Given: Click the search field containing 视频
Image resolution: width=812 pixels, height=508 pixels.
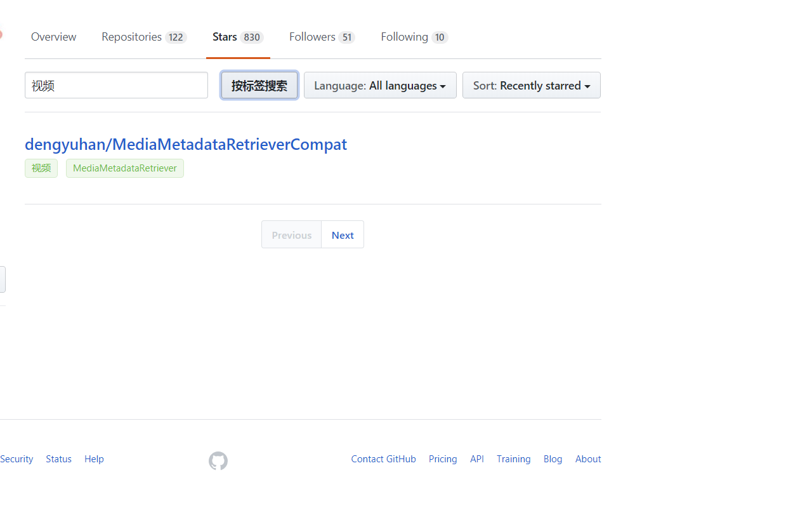Looking at the screenshot, I should pyautogui.click(x=116, y=85).
